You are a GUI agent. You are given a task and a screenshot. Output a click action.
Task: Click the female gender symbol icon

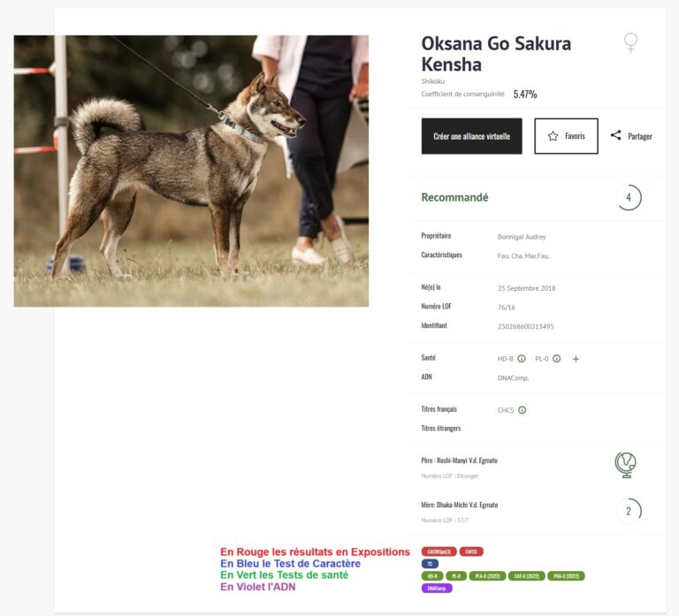pyautogui.click(x=630, y=42)
